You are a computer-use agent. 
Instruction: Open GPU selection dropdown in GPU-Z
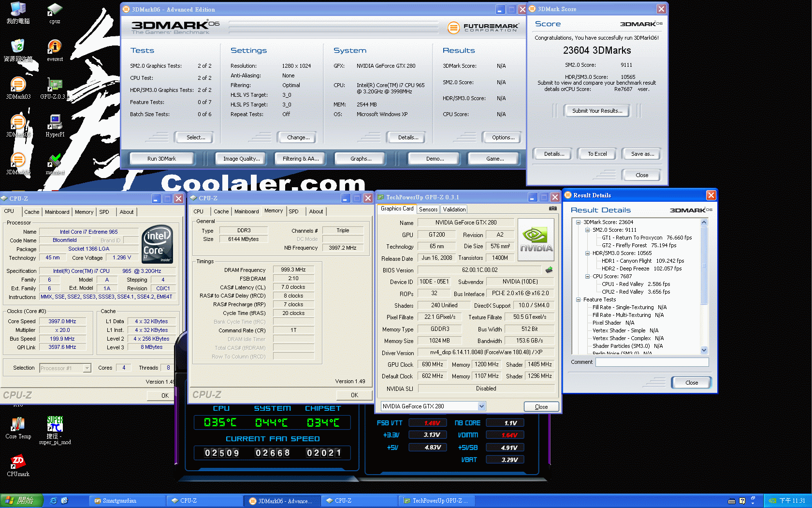[481, 406]
